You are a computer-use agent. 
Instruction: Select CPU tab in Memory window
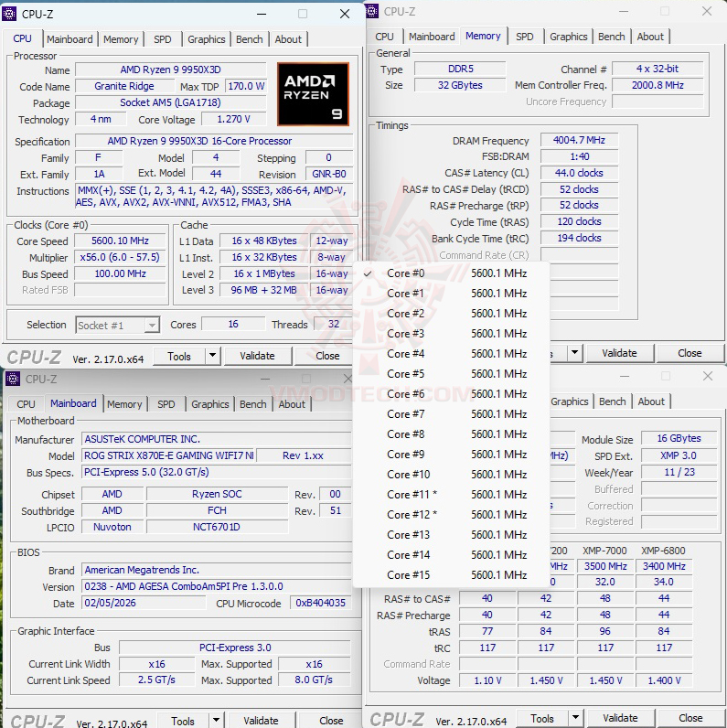click(384, 37)
